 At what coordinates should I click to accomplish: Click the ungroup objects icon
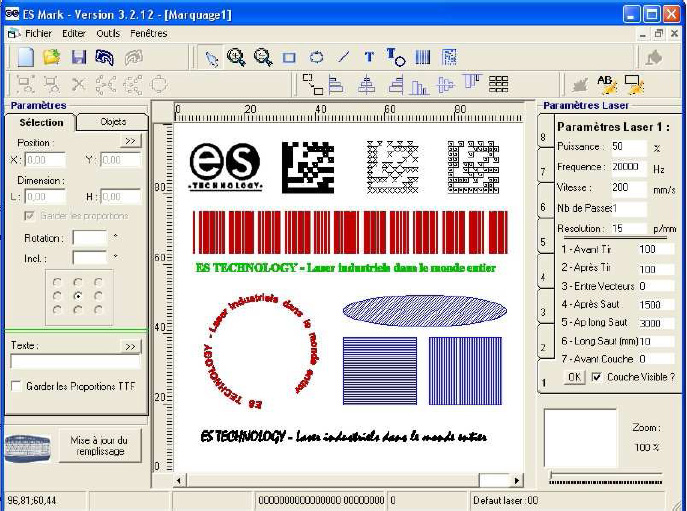[52, 84]
